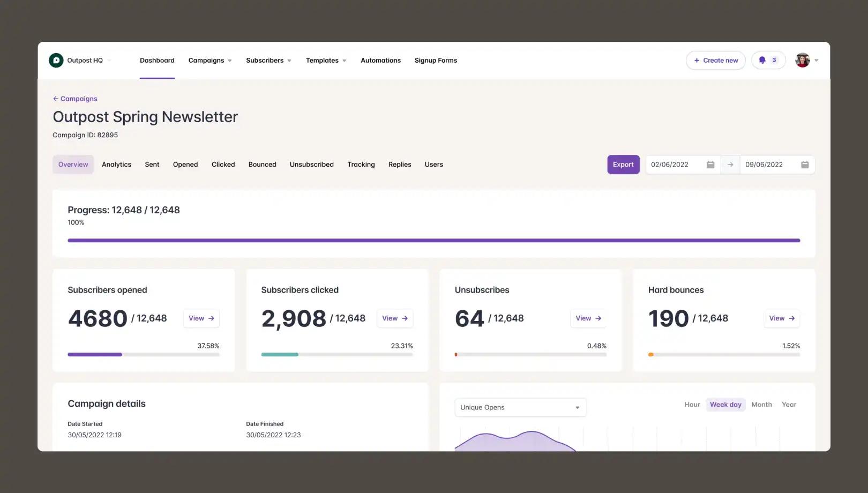Click the Progress: 12,648 / 12,648 heading
The width and height of the screenshot is (868, 493).
pyautogui.click(x=124, y=210)
